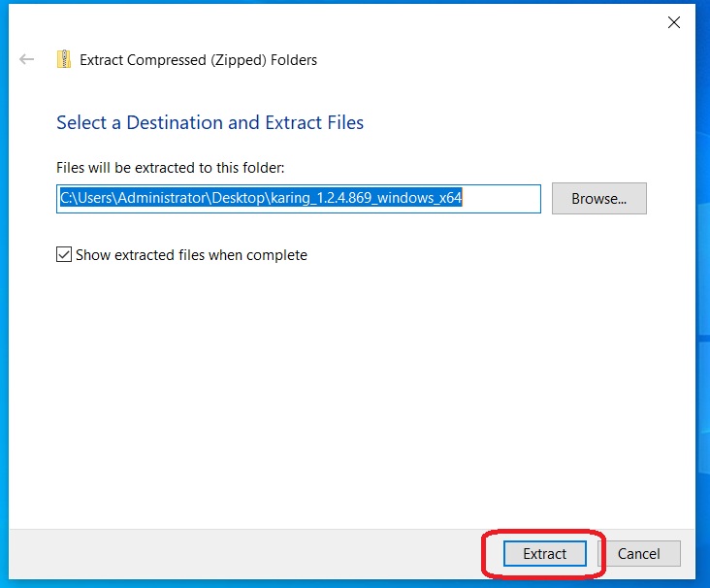710x588 pixels.
Task: Click the gray footer bar left of Extract
Action: [x=242, y=553]
